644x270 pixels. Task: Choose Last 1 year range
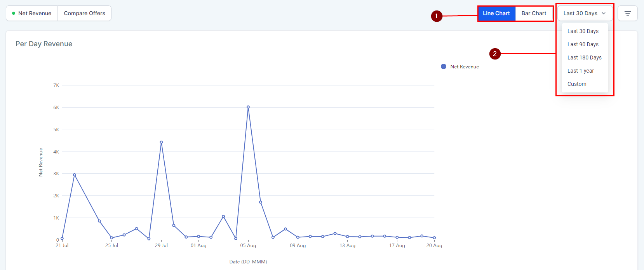[580, 71]
